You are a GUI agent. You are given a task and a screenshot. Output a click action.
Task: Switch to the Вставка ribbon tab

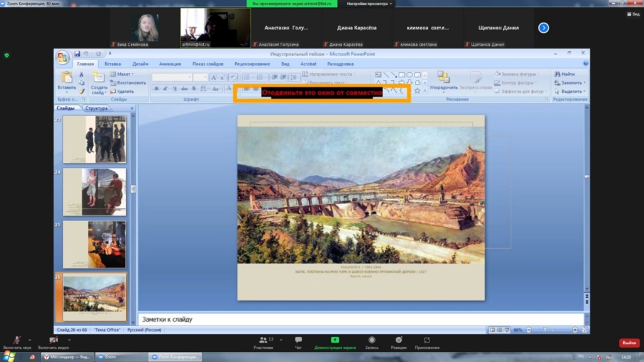click(113, 64)
